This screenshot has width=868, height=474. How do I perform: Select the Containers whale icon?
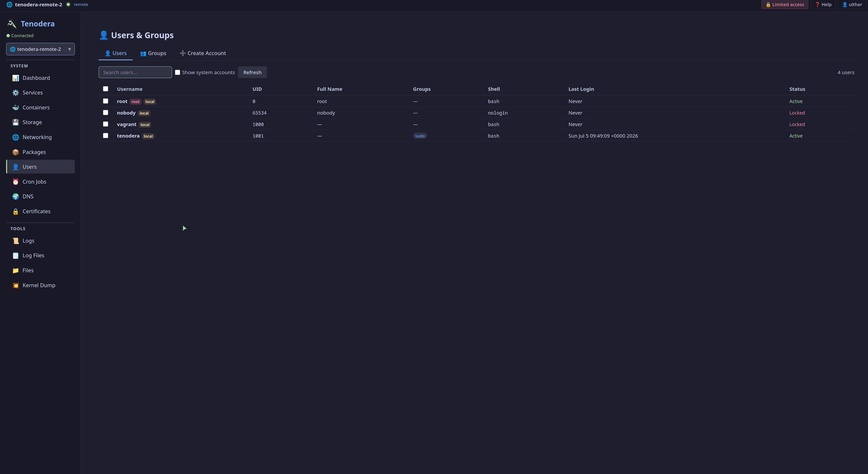tap(15, 107)
